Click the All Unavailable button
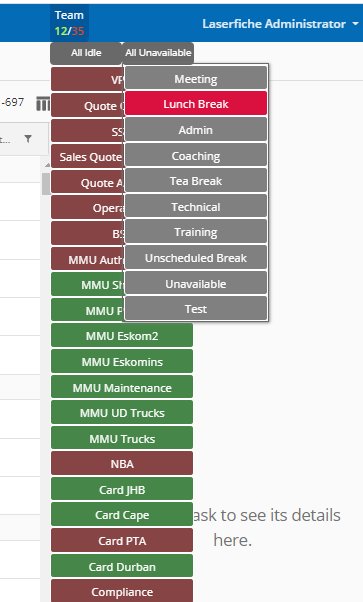 pos(158,53)
